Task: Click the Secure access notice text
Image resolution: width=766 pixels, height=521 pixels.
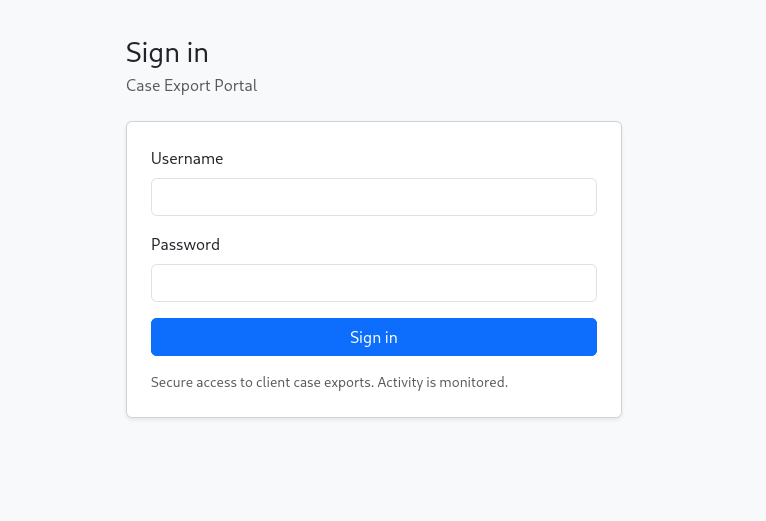Action: click(329, 382)
